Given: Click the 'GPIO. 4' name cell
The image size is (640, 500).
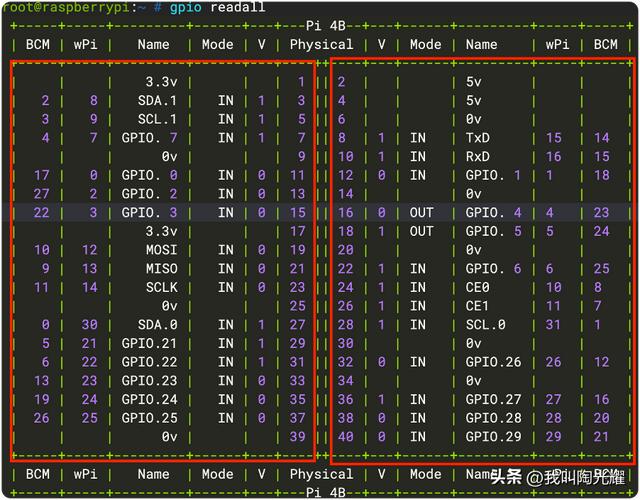Looking at the screenshot, I should pyautogui.click(x=493, y=213).
